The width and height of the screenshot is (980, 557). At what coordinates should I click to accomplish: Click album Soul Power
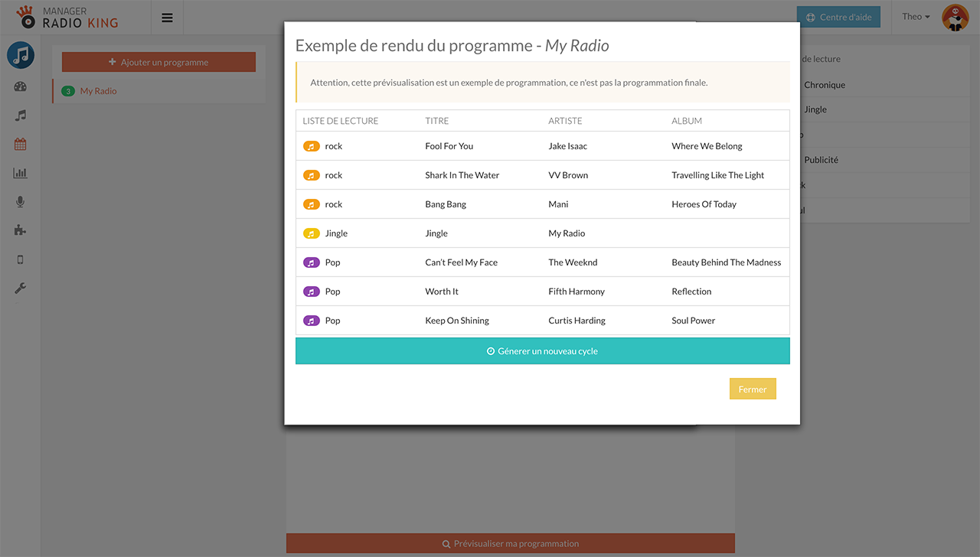[x=694, y=321]
